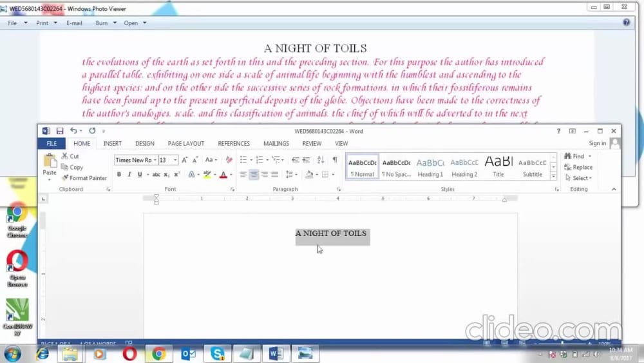The width and height of the screenshot is (644, 363).
Task: Toggle Italic formatting
Action: pos(129,174)
